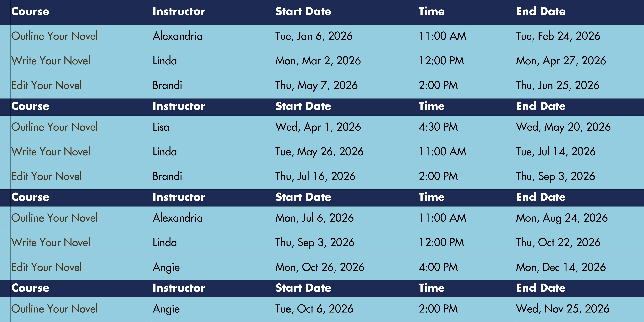Open Outline Your Novel course starting Jul 6
This screenshot has height=322, width=644.
click(x=55, y=218)
